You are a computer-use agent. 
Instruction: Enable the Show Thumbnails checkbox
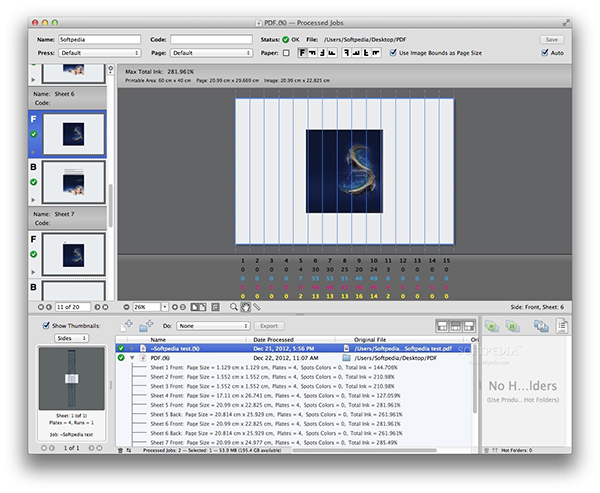pyautogui.click(x=44, y=326)
